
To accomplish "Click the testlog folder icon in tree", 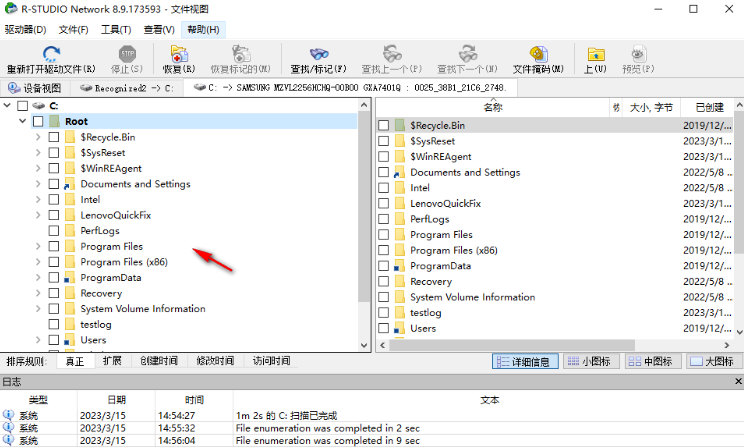I will tap(70, 325).
